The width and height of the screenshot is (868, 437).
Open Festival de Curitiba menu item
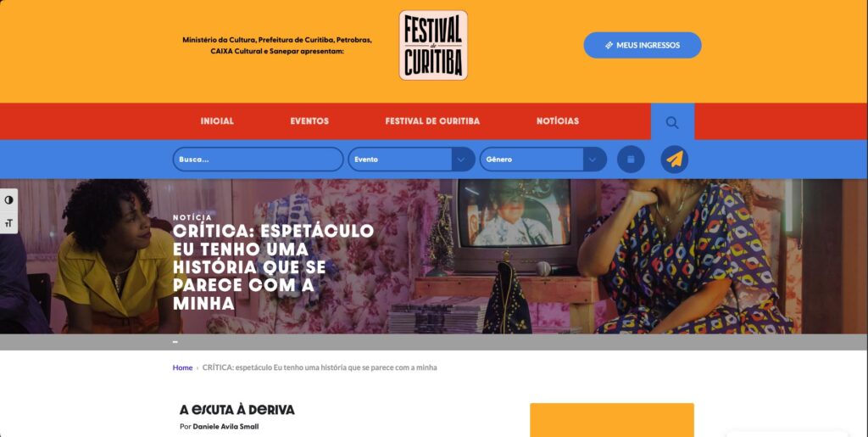[432, 120]
